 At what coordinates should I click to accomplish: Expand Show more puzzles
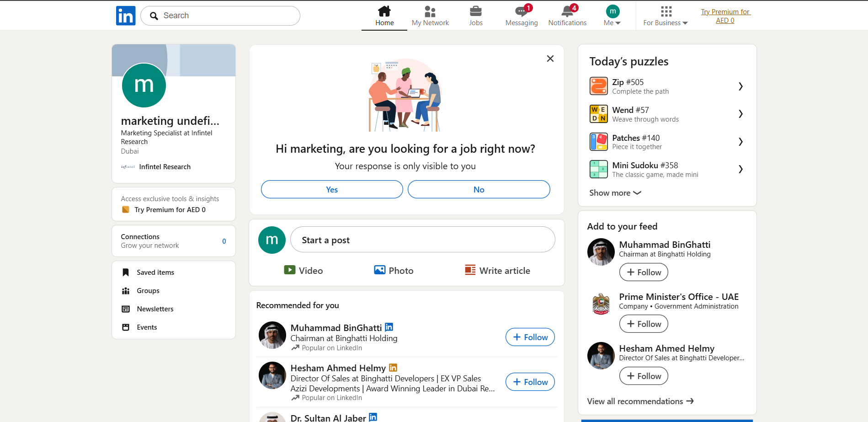(615, 193)
